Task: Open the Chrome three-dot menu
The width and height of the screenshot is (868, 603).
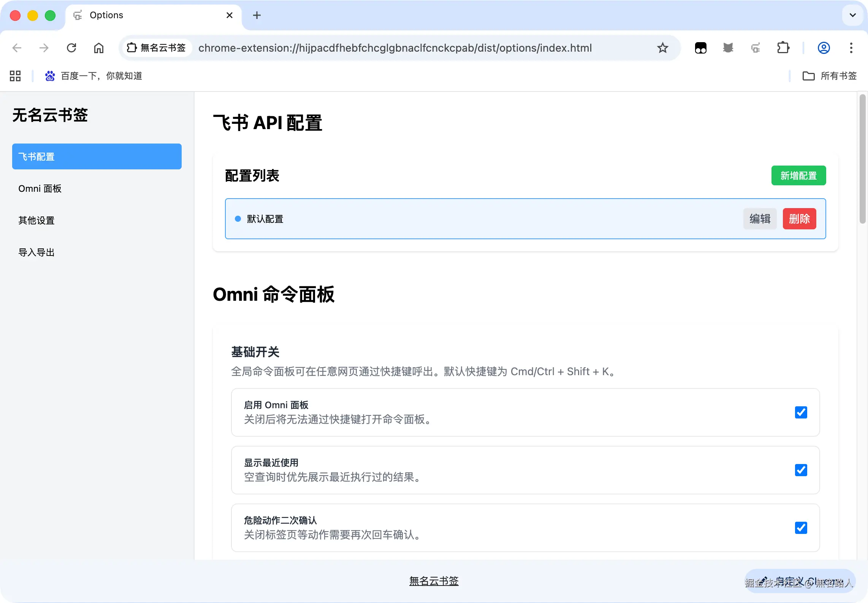Action: [851, 48]
